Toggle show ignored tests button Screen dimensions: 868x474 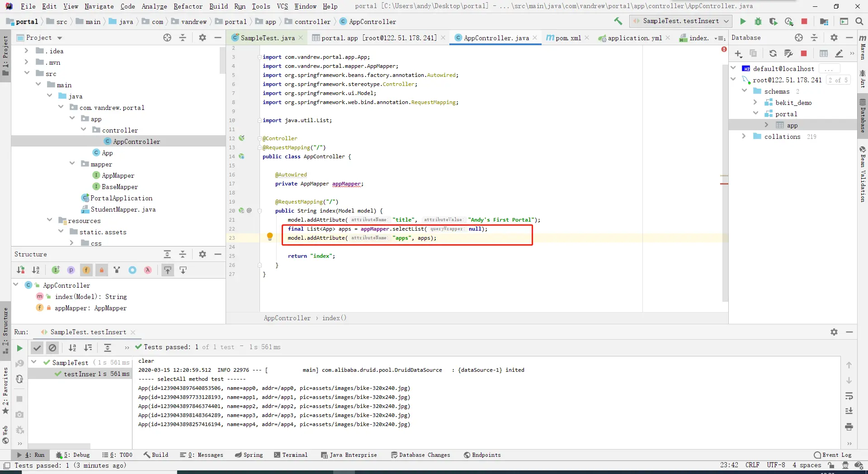pos(52,348)
